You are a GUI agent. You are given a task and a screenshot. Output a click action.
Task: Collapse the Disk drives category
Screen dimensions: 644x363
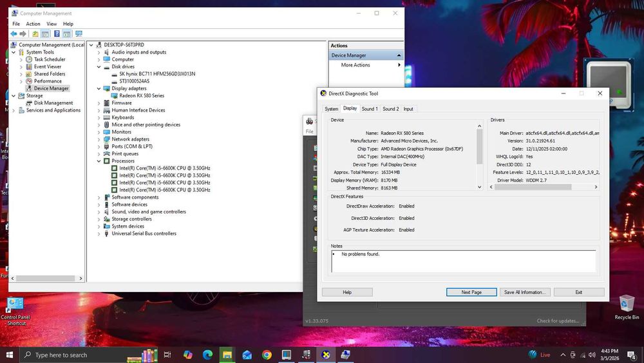99,66
